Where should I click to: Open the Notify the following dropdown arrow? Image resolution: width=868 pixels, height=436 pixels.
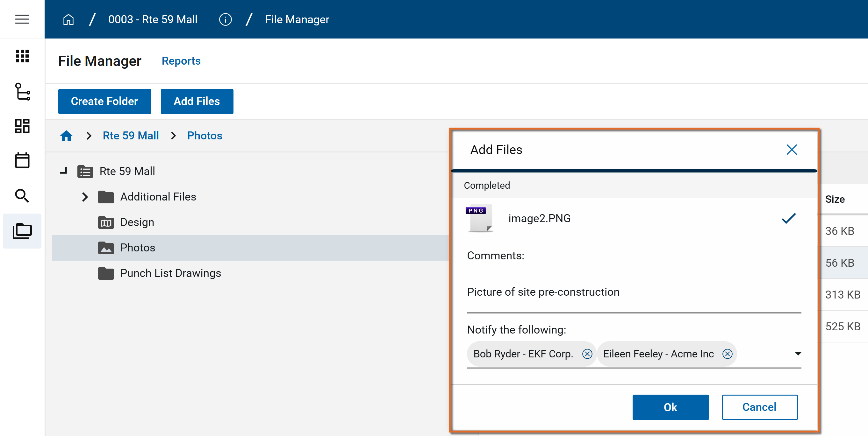(798, 354)
